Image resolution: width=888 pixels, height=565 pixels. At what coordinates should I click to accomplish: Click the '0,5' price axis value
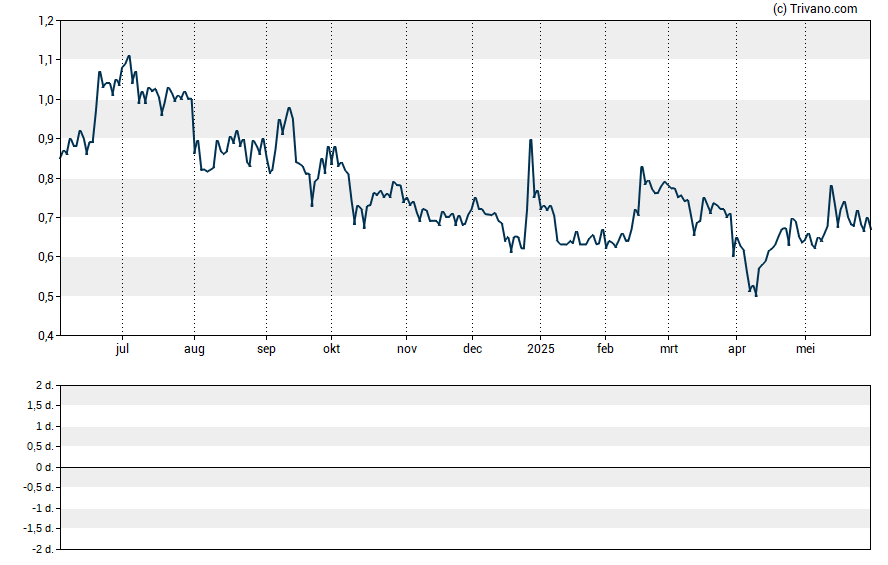46,296
